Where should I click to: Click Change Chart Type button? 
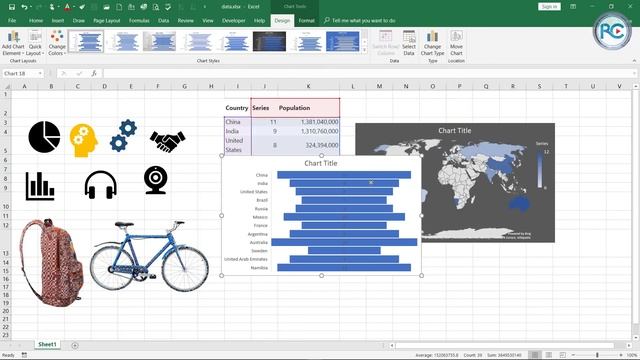pos(432,43)
